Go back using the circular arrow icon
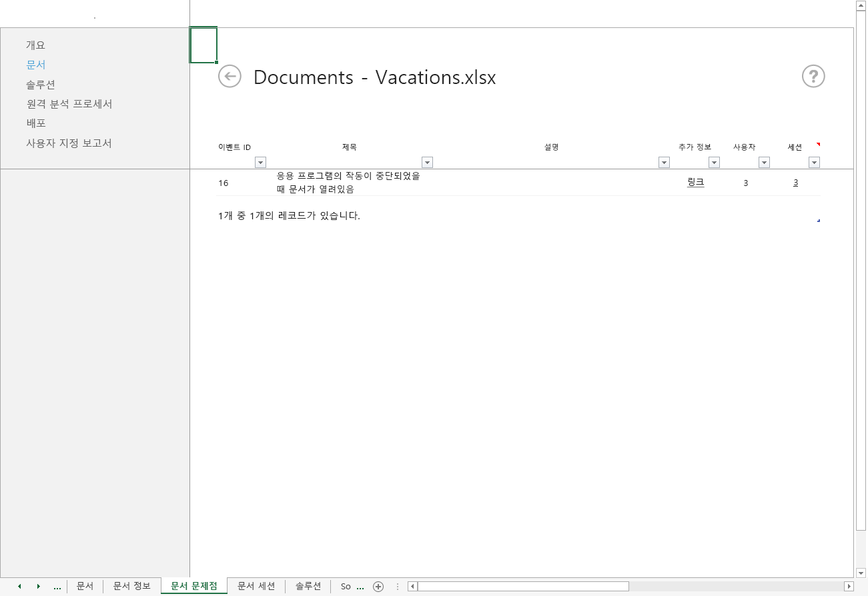Image resolution: width=868 pixels, height=596 pixels. point(230,77)
